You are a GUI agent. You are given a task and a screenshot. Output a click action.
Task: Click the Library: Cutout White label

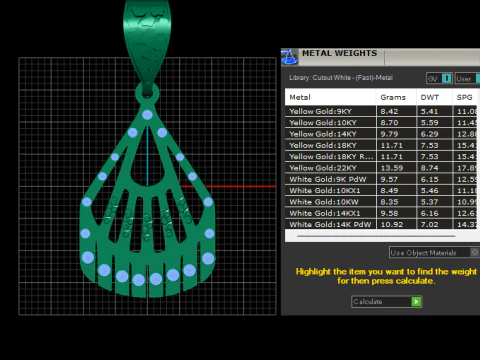[341, 78]
